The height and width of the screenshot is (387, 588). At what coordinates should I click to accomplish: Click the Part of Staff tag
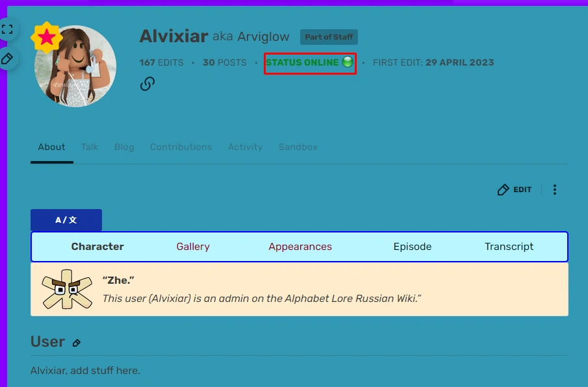pyautogui.click(x=329, y=37)
